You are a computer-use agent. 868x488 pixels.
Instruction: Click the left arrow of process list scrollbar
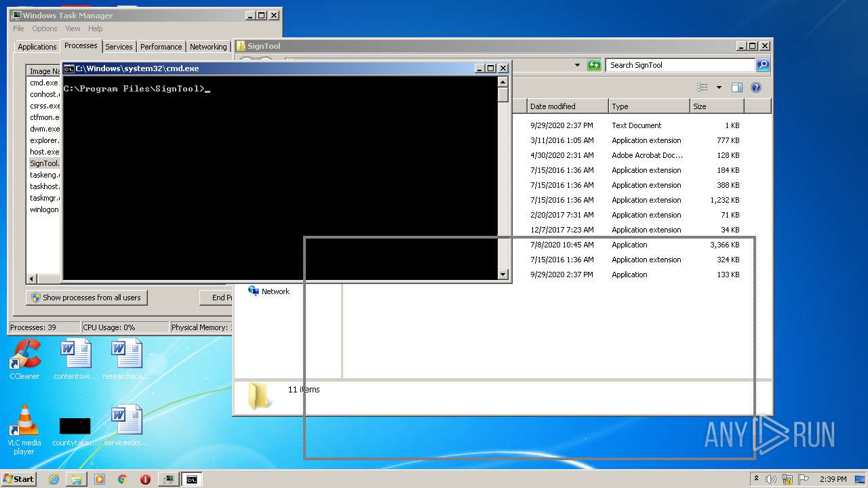tap(31, 279)
